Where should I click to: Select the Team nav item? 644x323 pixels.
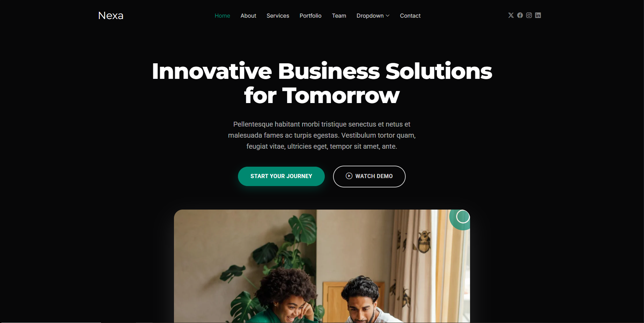(339, 16)
